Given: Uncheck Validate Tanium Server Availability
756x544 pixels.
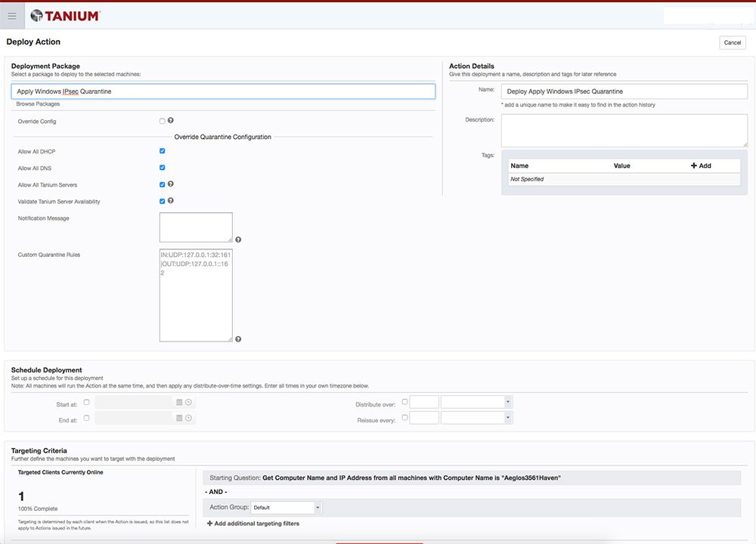Looking at the screenshot, I should coord(162,202).
